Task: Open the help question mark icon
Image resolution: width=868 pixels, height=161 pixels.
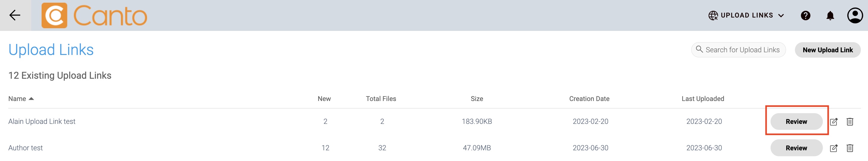Action: point(805,15)
